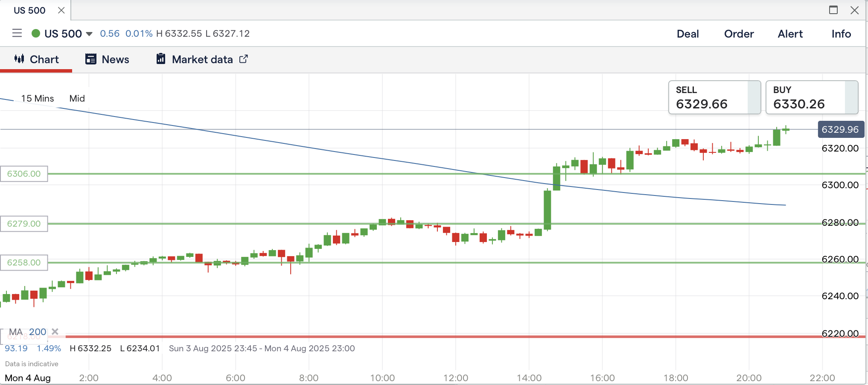Open the Order ticket
The image size is (868, 385).
tap(739, 34)
